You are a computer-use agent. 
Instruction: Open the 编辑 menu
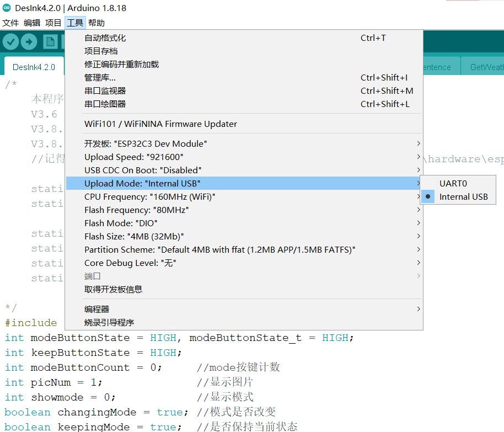click(32, 23)
